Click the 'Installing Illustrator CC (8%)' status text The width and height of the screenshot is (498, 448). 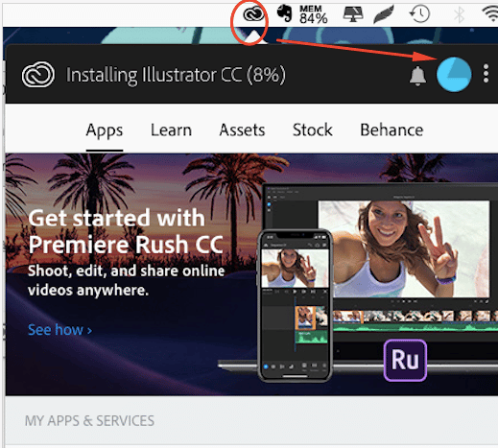pyautogui.click(x=176, y=76)
